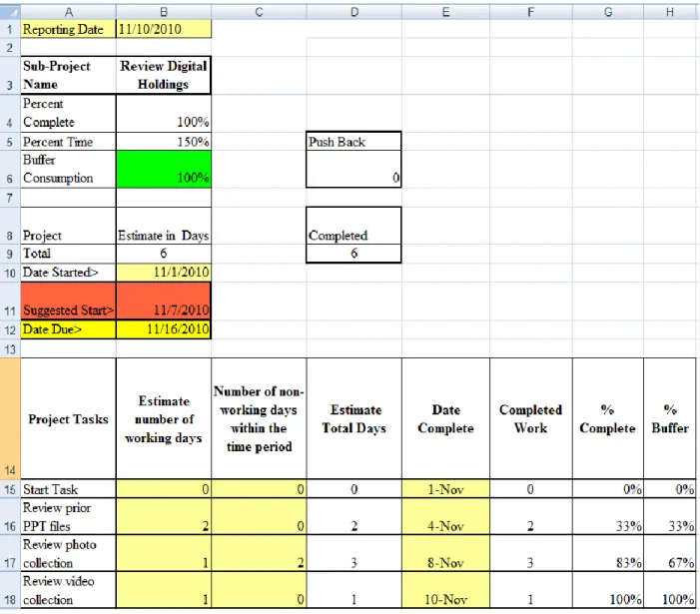Screen dimensions: 700x614
Task: Click the 100% buffer cell for video collection
Action: pyautogui.click(x=670, y=589)
